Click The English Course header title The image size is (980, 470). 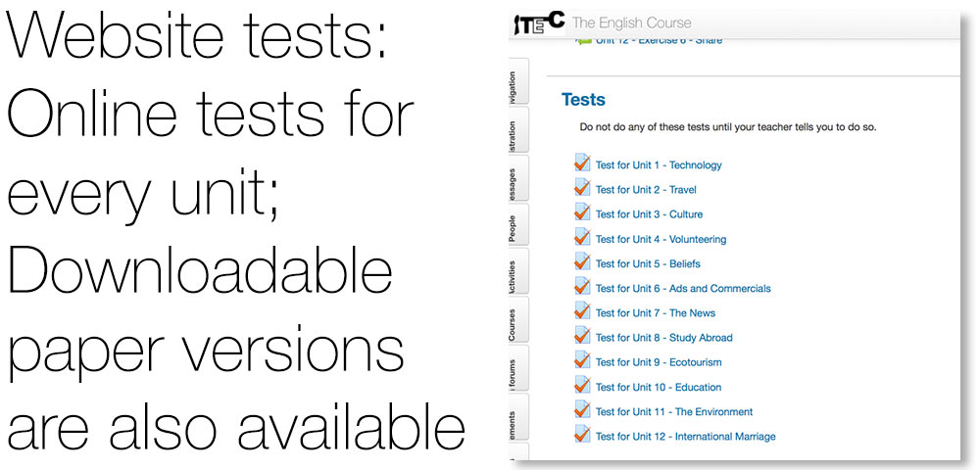632,23
